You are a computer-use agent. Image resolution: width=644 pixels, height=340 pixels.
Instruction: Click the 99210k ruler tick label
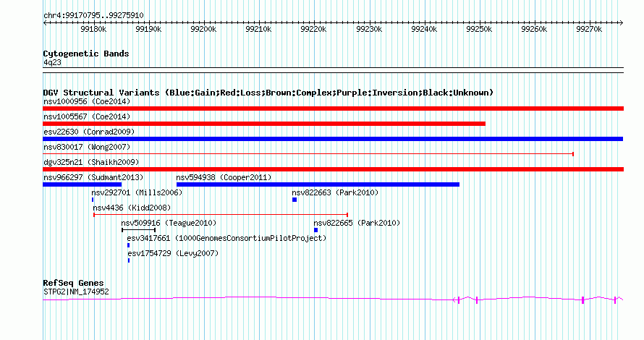(259, 30)
